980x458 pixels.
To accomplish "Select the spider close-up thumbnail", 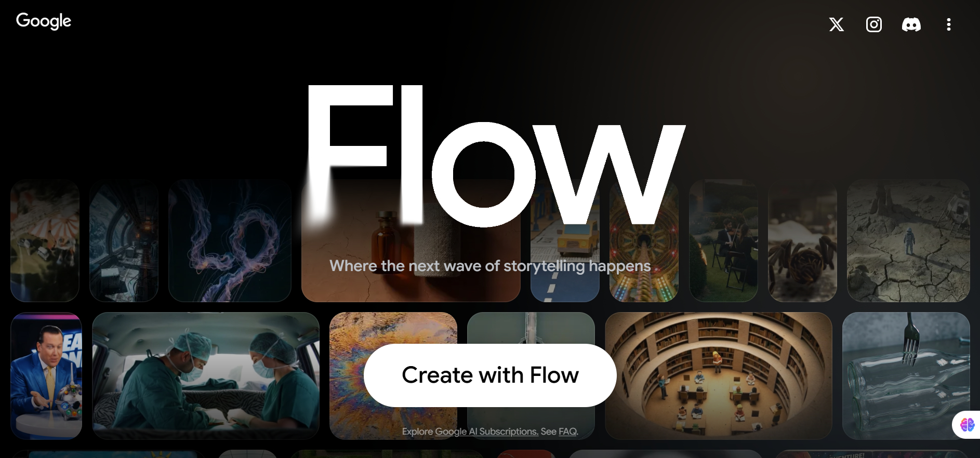I will (802, 240).
